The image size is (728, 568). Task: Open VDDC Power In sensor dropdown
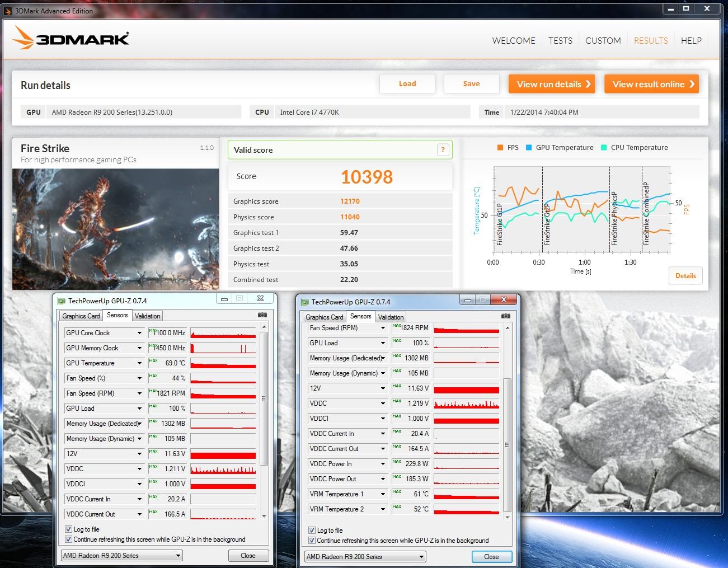point(383,464)
